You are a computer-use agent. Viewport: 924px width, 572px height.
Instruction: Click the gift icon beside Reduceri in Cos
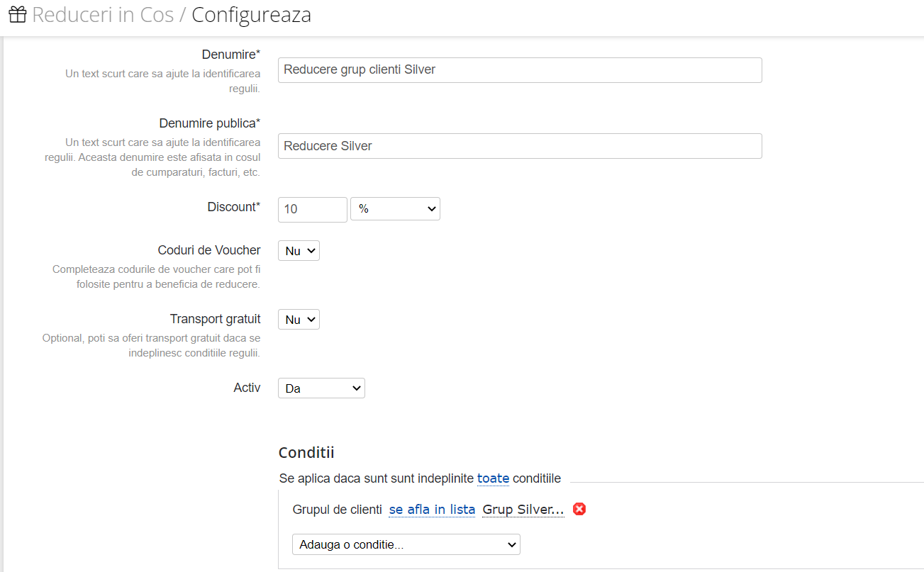(x=17, y=14)
